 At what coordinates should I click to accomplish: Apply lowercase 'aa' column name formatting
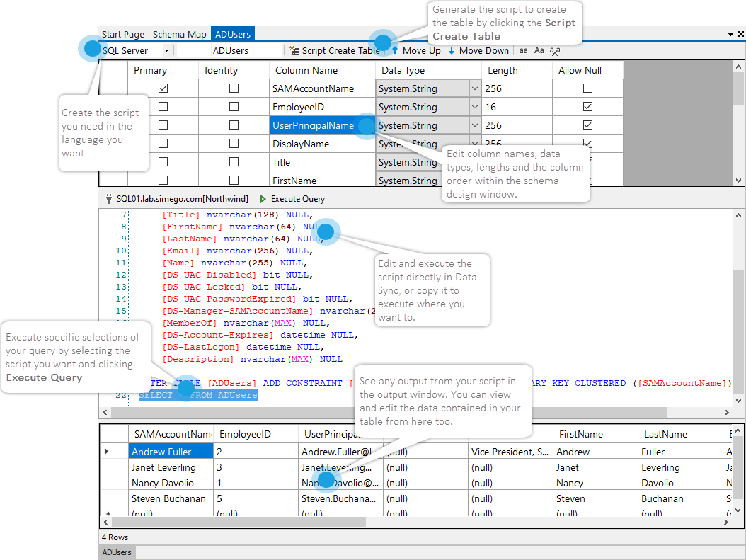click(x=523, y=50)
